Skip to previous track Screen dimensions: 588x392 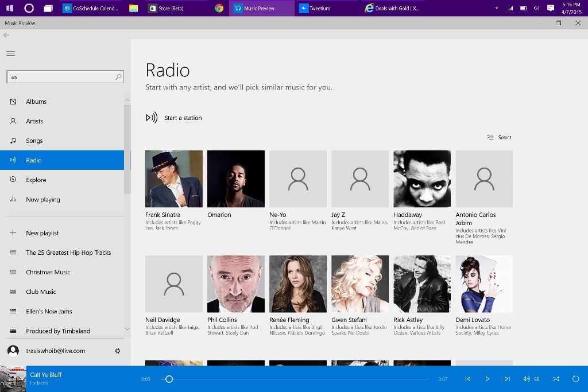coord(468,379)
